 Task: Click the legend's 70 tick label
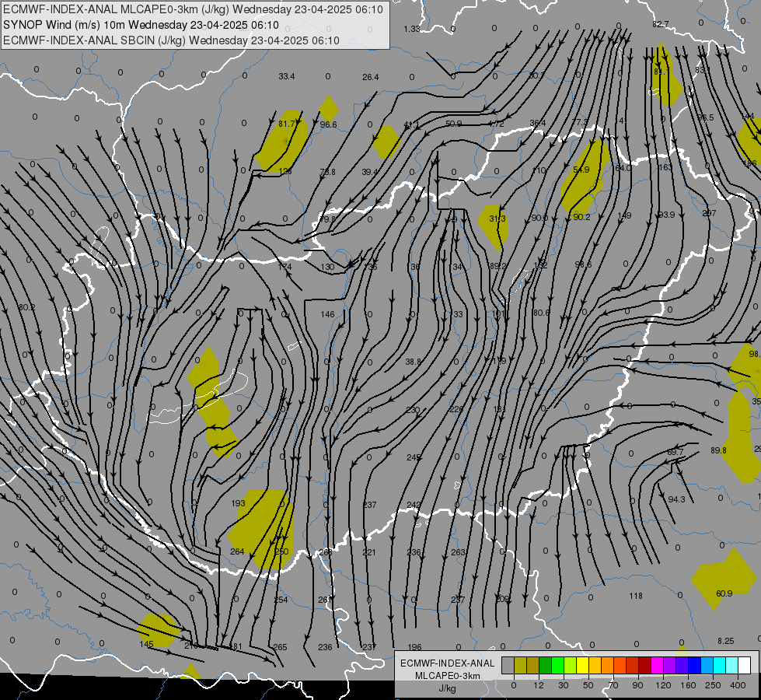tap(613, 685)
